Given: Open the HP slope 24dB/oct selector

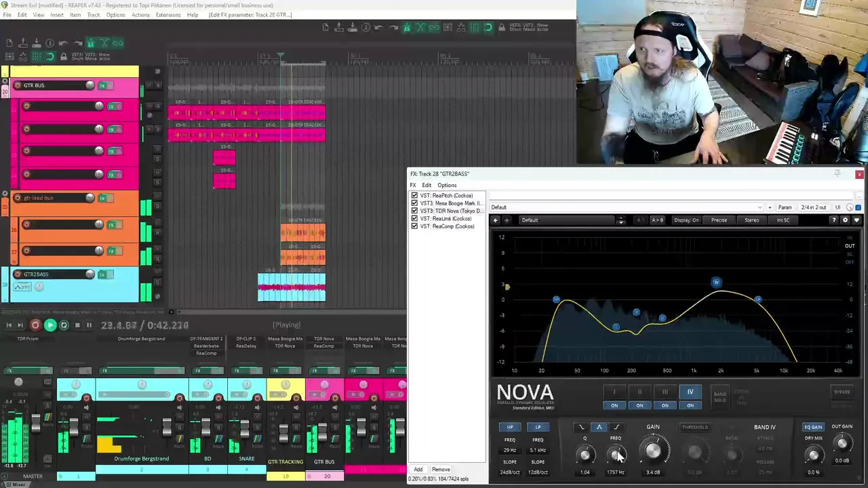Looking at the screenshot, I should (510, 472).
